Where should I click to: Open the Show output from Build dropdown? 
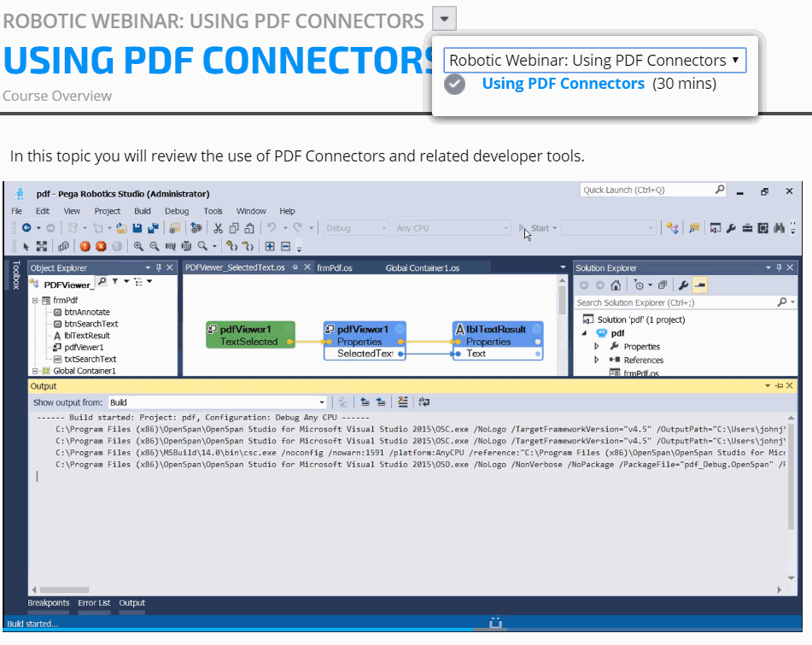point(218,402)
